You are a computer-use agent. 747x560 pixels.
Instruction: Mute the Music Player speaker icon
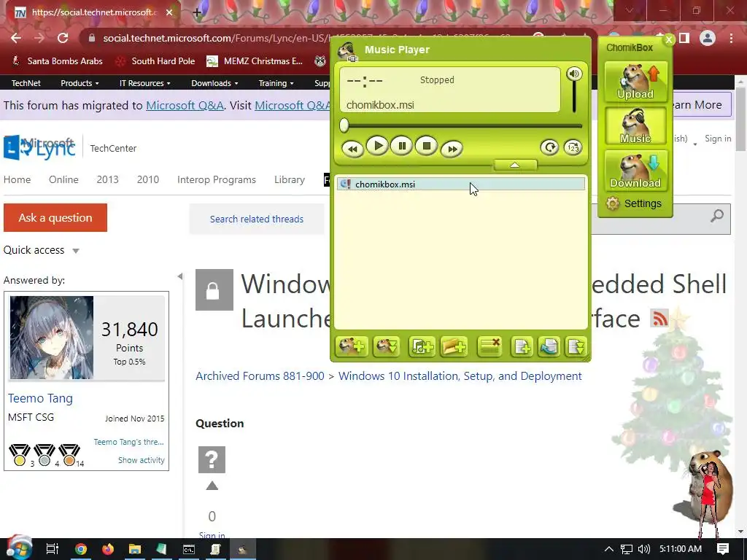[x=573, y=74]
